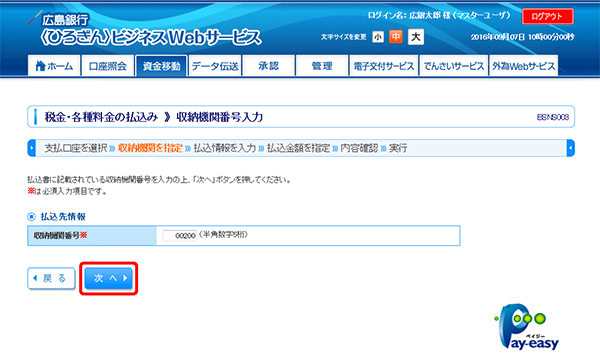Click the left arrow on the step bar
The width and height of the screenshot is (600, 363).
point(31,148)
